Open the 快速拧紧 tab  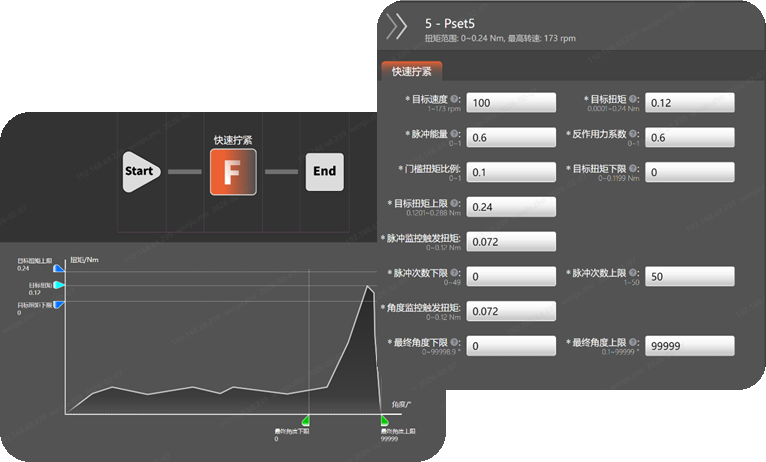point(411,71)
